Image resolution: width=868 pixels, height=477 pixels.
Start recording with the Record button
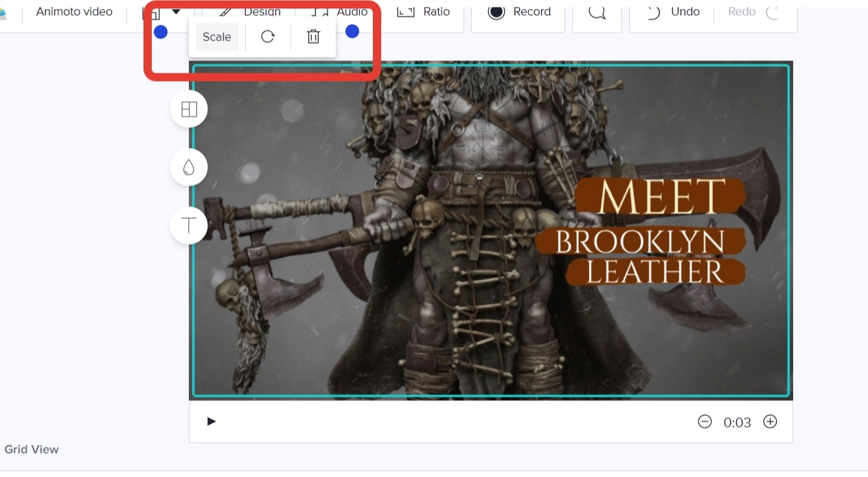[519, 12]
